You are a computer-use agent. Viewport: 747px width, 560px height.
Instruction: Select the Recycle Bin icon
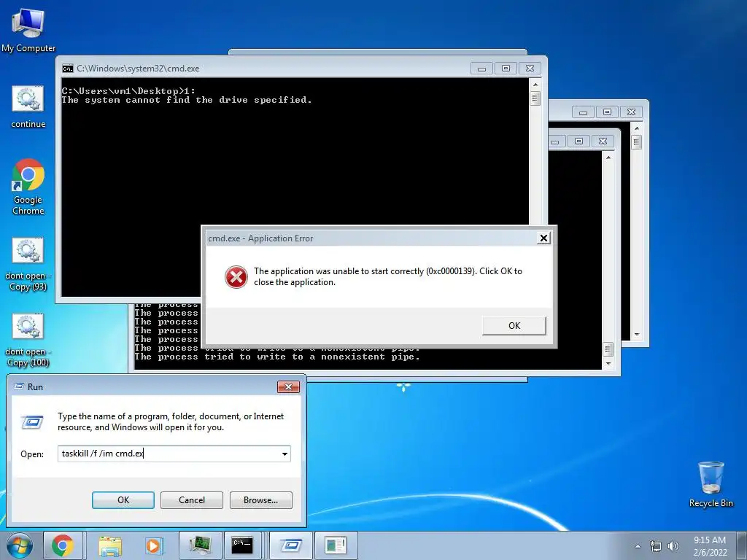tap(711, 484)
